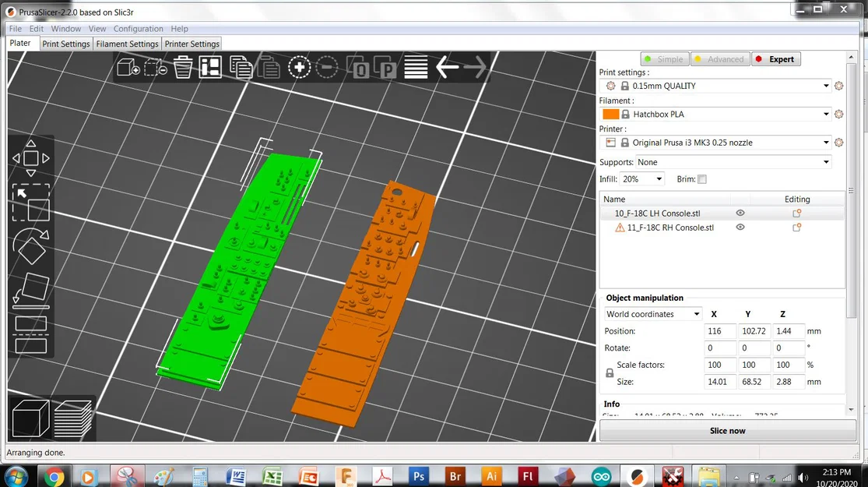Open edit menu for LH Console object

coord(797,214)
